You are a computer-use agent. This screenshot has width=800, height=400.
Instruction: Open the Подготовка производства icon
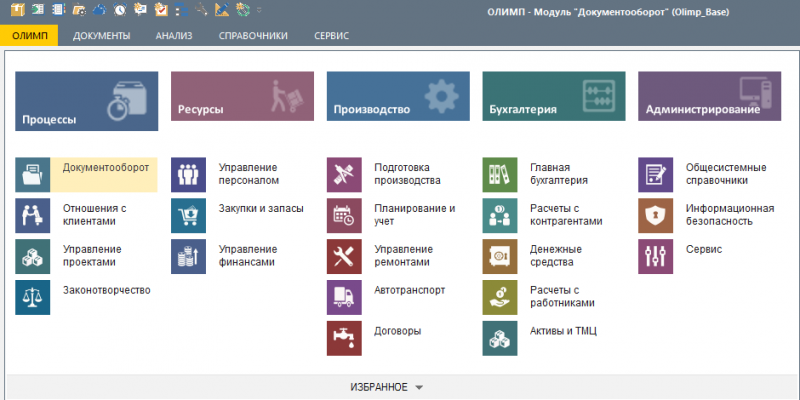tap(344, 174)
